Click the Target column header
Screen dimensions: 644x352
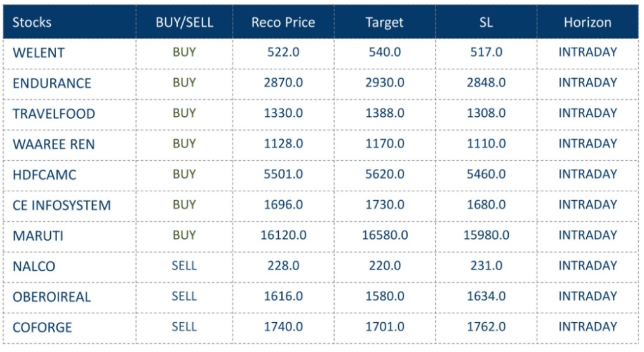384,22
